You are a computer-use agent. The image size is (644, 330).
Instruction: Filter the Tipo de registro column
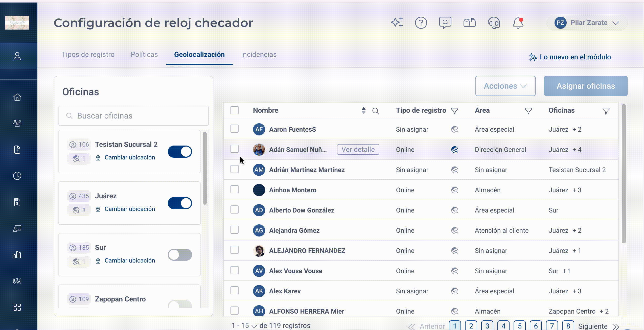click(x=455, y=111)
